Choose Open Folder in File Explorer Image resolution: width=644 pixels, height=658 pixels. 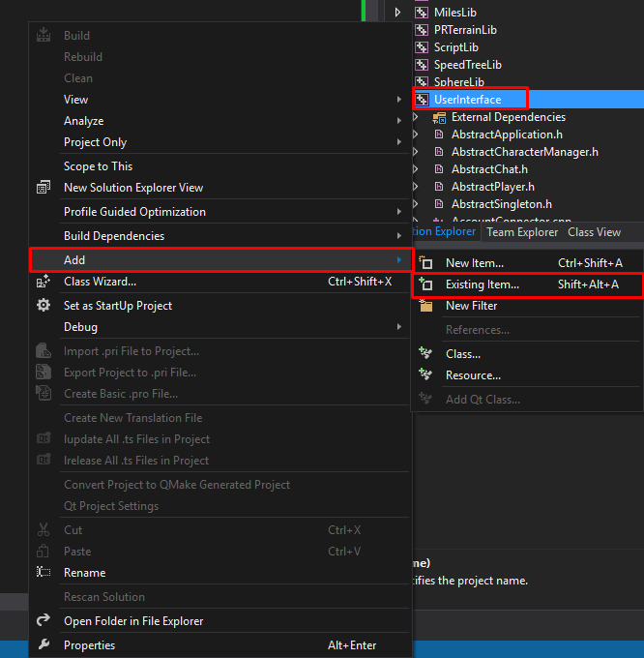220,620
